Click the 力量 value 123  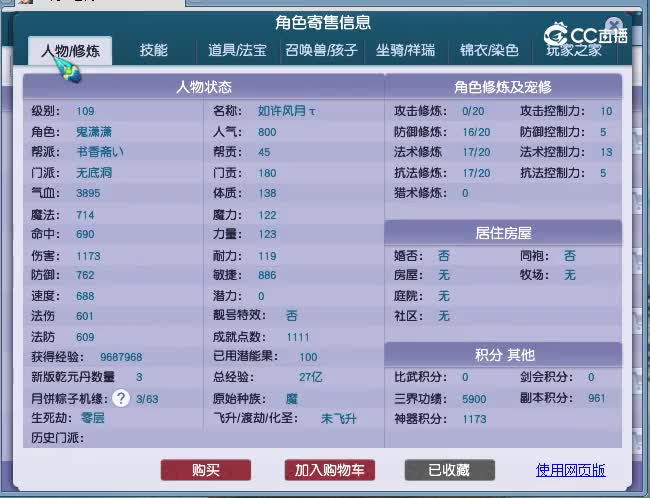tap(267, 234)
